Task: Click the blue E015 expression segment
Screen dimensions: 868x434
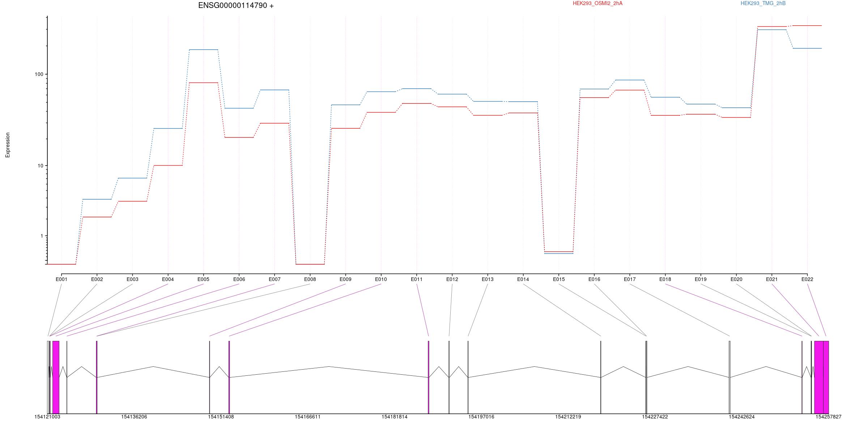Action: point(559,254)
